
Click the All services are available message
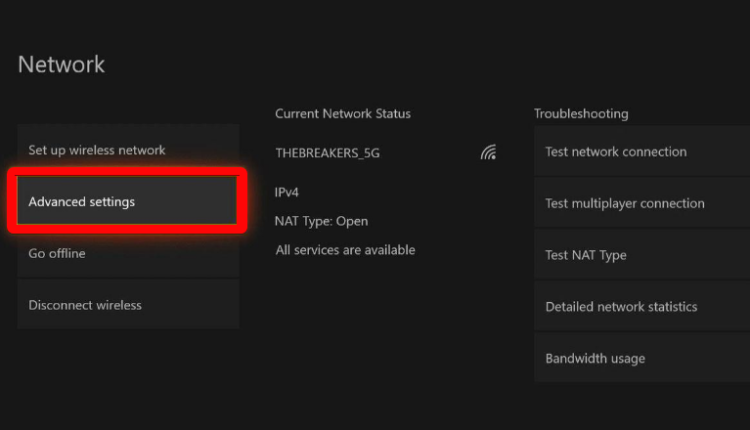345,250
